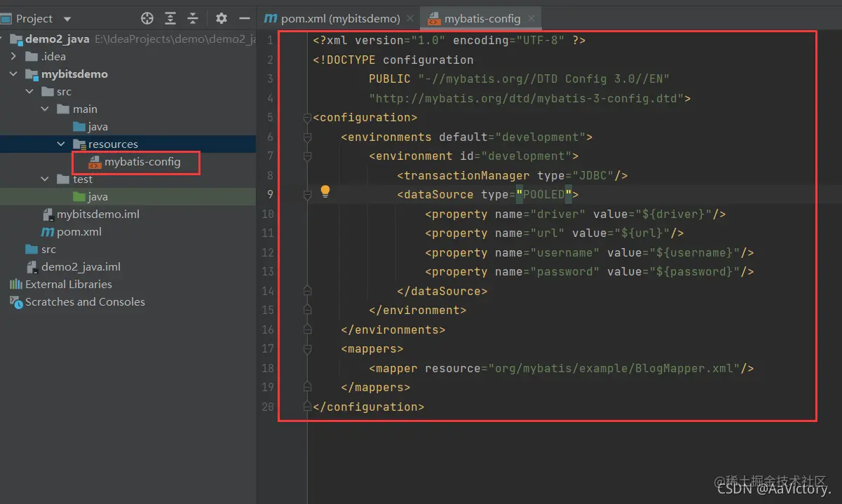Collapse the mybitsdemo module
Viewport: 842px width, 504px height.
(x=13, y=74)
